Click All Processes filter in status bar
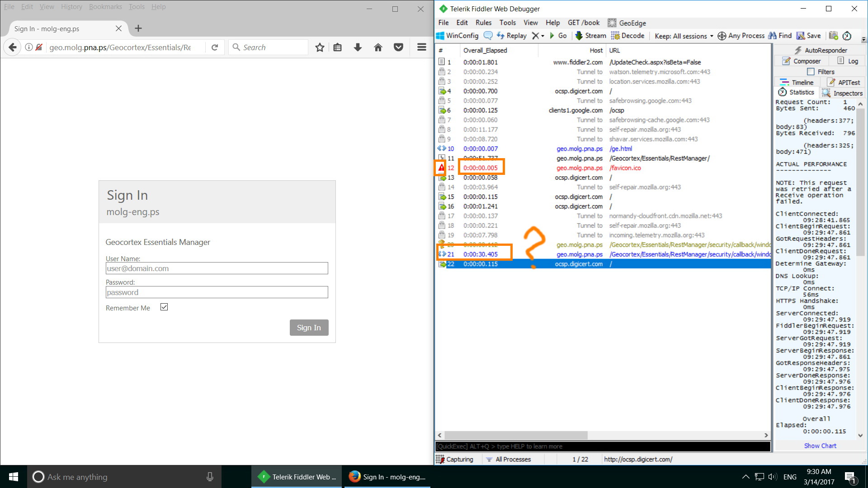Screen dimensions: 868x488 [509, 459]
